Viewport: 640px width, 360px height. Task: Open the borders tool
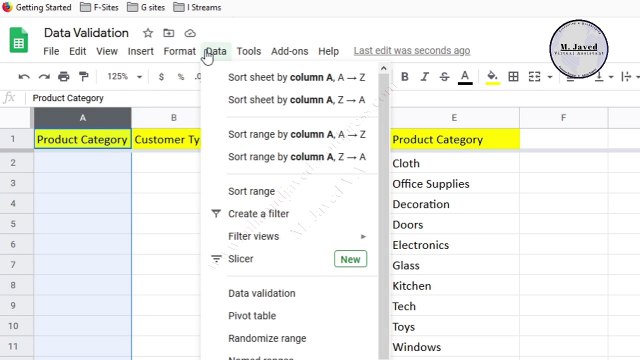513,77
